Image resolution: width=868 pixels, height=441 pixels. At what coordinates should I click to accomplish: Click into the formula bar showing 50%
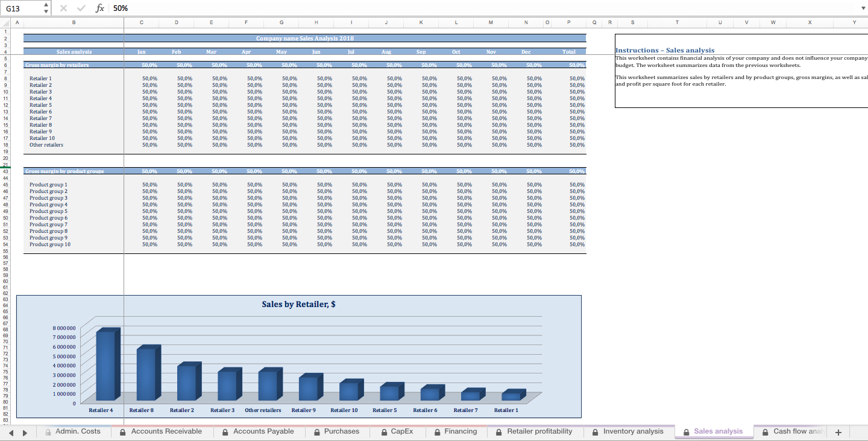point(482,8)
